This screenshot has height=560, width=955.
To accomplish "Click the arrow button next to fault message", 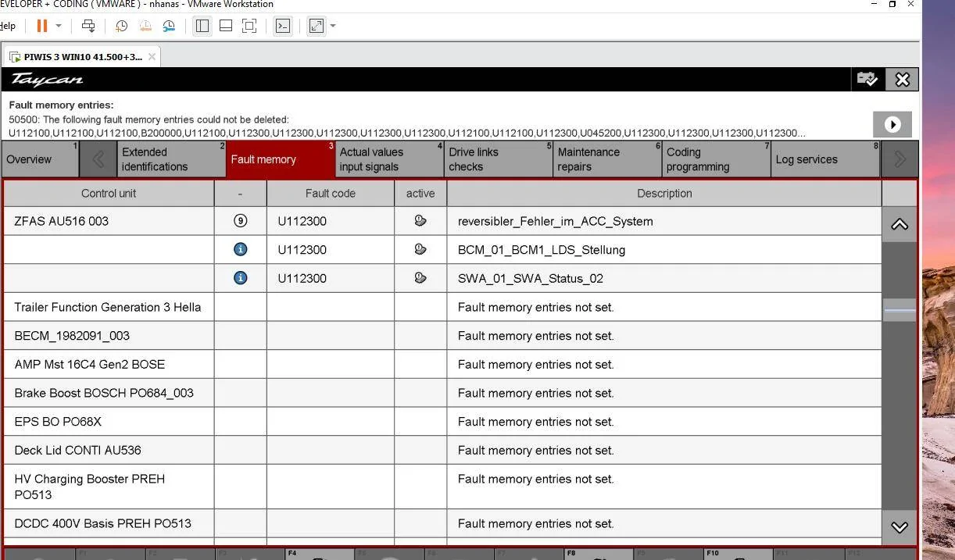I will (892, 124).
